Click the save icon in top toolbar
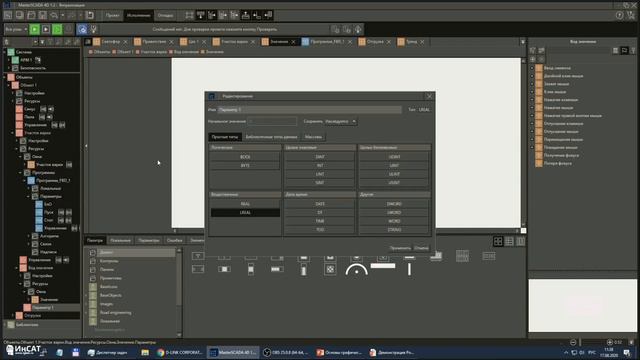This screenshot has width=640, height=360. coord(42,16)
